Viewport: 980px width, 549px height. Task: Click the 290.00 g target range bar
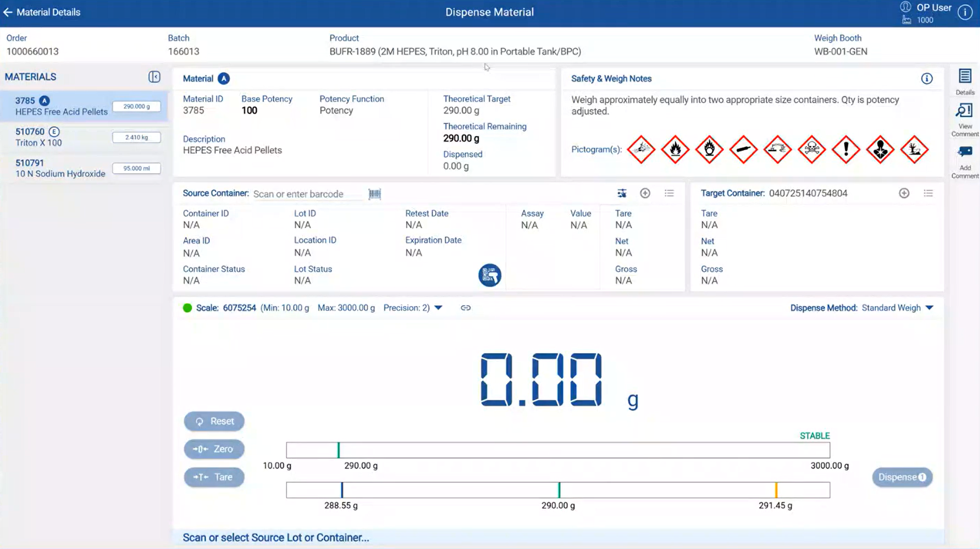558,490
